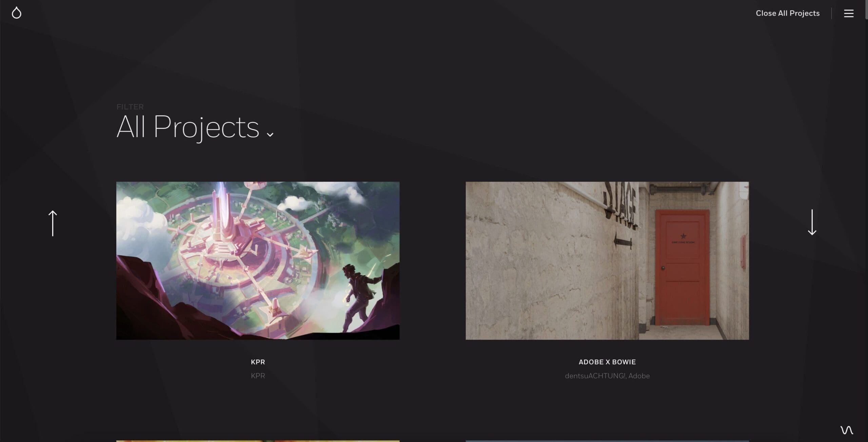Click the FILTER label

(x=130, y=107)
